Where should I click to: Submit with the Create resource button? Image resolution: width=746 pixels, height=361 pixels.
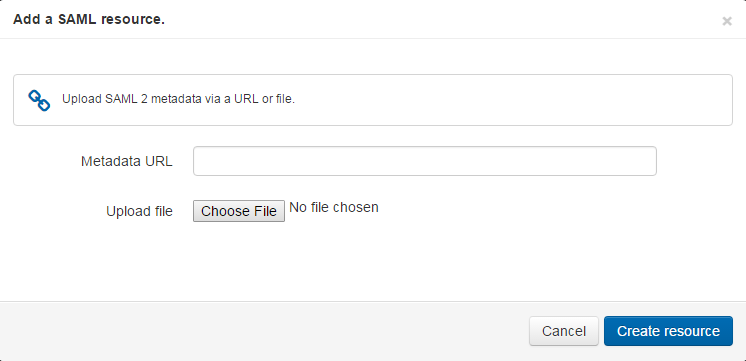(x=668, y=331)
